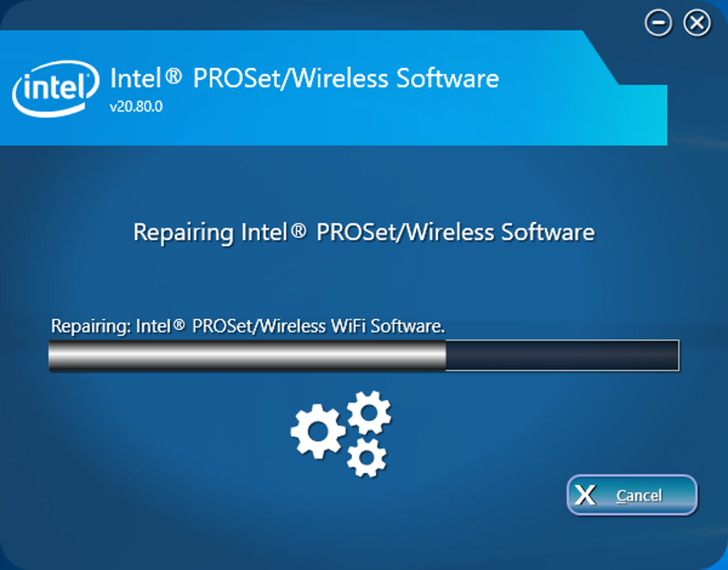
Task: Cancel the repair operation
Action: click(x=632, y=495)
